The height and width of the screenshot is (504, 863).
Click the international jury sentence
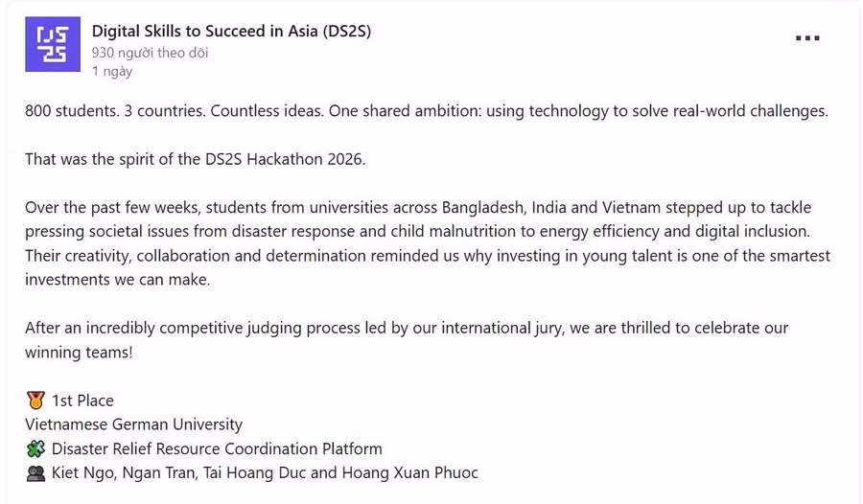click(x=407, y=340)
